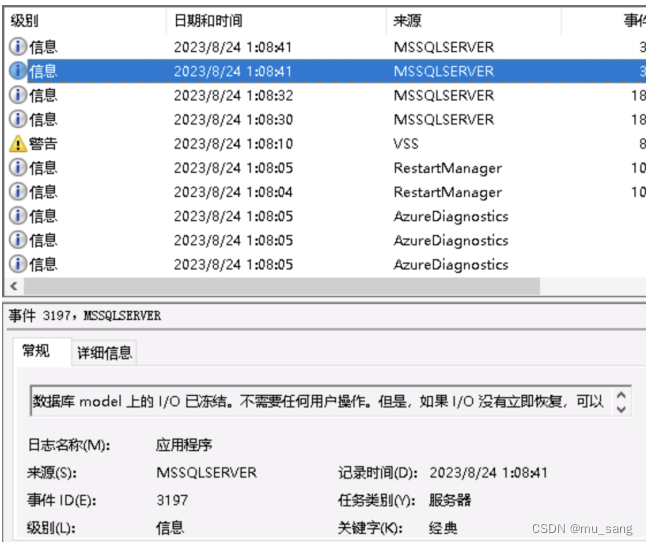Select VSS warning event at 1:08:10
Screen dimensions: 648x545
pos(326,144)
